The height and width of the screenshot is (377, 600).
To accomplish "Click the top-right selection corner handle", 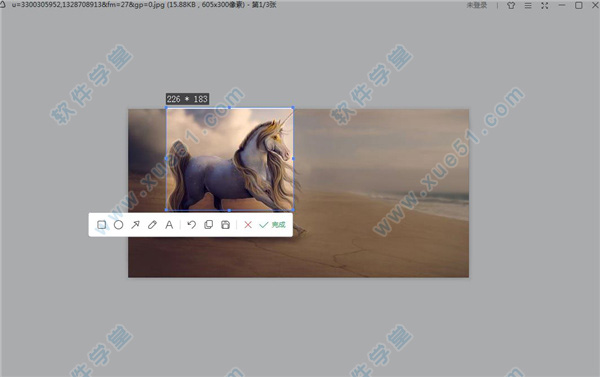I will tap(293, 108).
